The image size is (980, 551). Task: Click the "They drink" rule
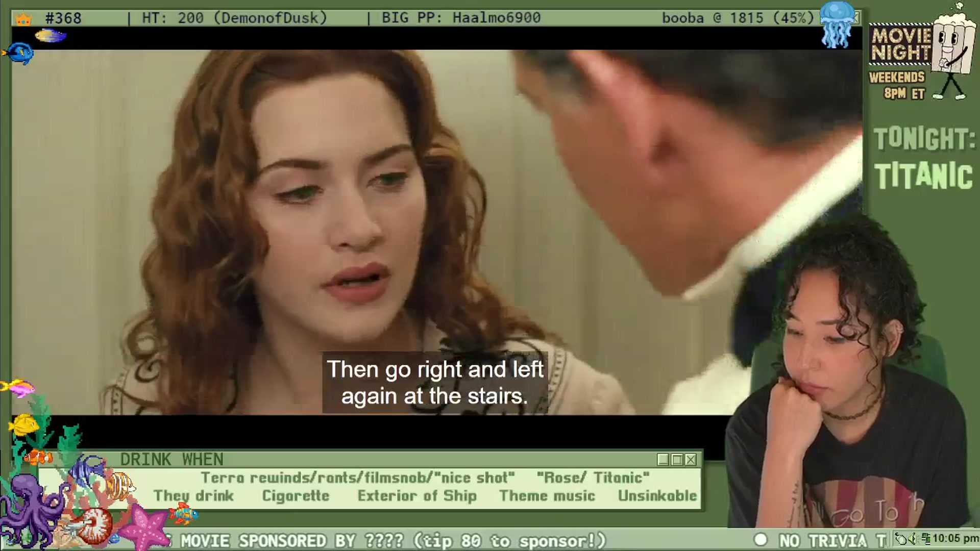(x=194, y=496)
